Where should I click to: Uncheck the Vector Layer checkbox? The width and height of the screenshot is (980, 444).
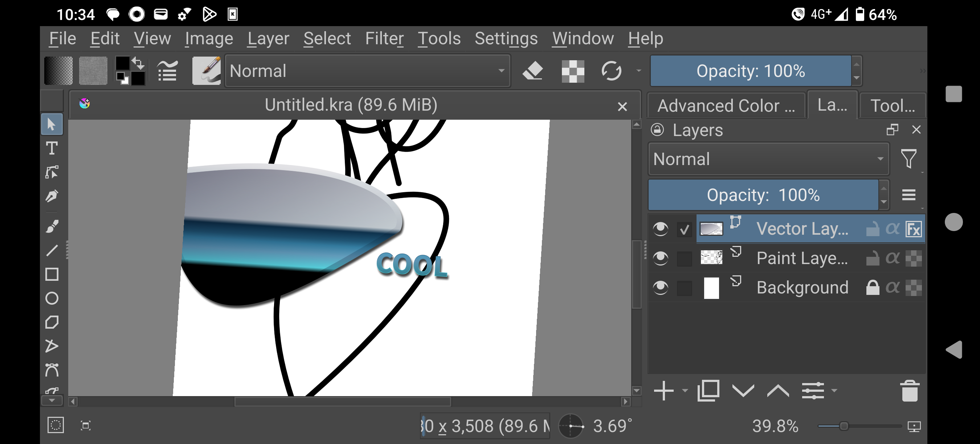(x=685, y=229)
